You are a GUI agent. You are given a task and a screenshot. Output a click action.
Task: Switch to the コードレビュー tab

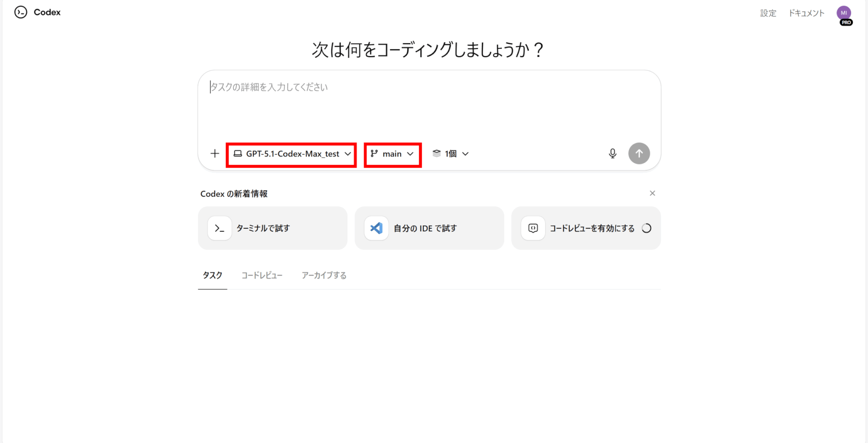point(262,275)
